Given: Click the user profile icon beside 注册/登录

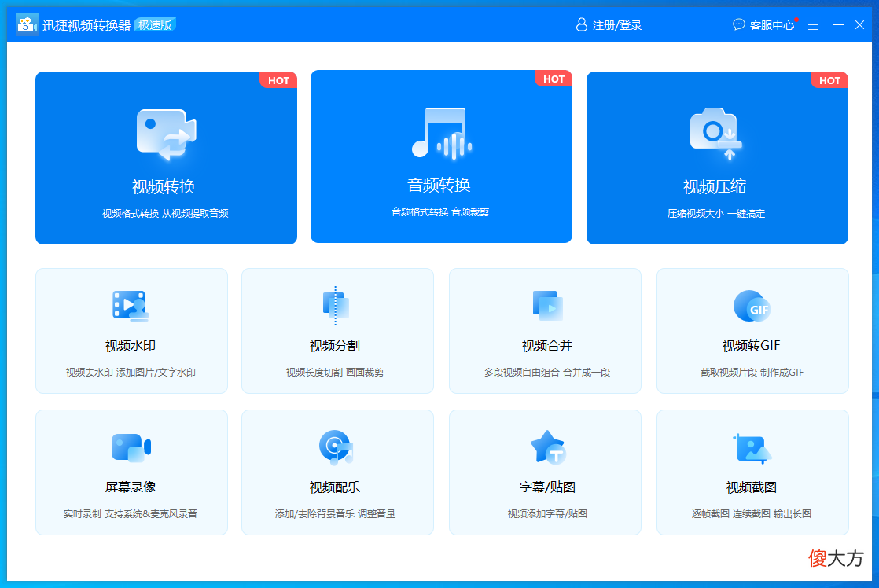Looking at the screenshot, I should pyautogui.click(x=581, y=24).
